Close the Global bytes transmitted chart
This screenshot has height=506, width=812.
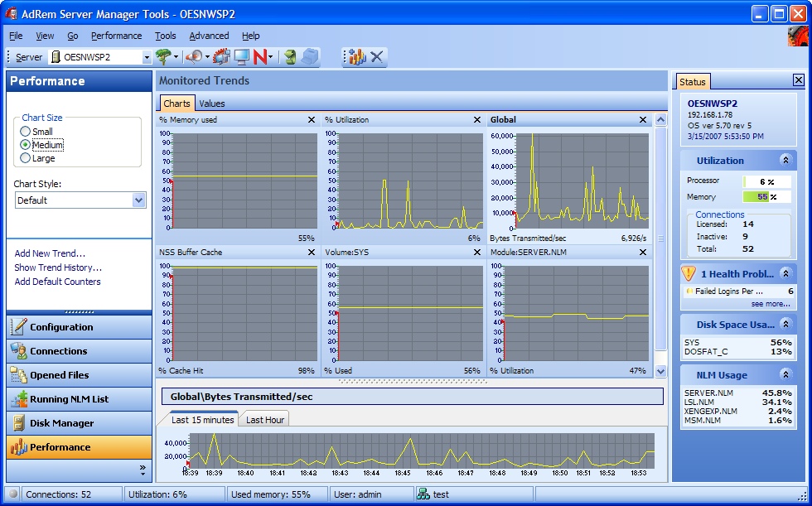(x=643, y=119)
